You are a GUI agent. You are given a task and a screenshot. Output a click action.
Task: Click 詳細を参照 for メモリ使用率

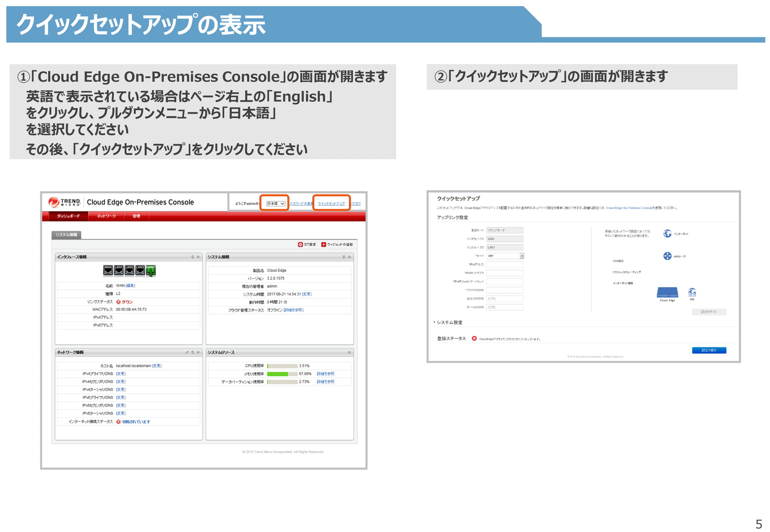[x=325, y=374]
